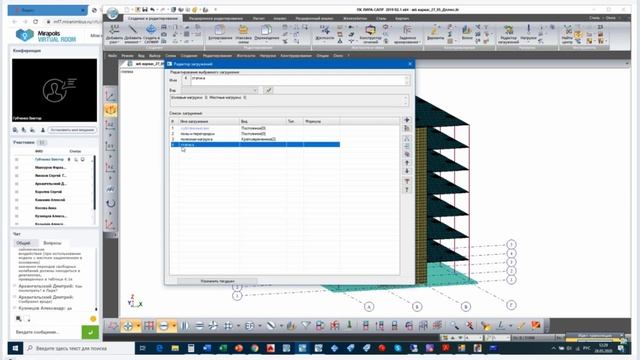Click the yellow progress bar at bottom right
640x360 pixels.
pos(593,339)
